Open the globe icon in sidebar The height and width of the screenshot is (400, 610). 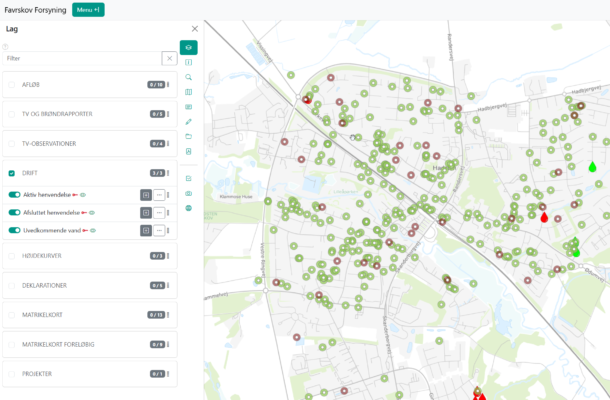pyautogui.click(x=188, y=208)
